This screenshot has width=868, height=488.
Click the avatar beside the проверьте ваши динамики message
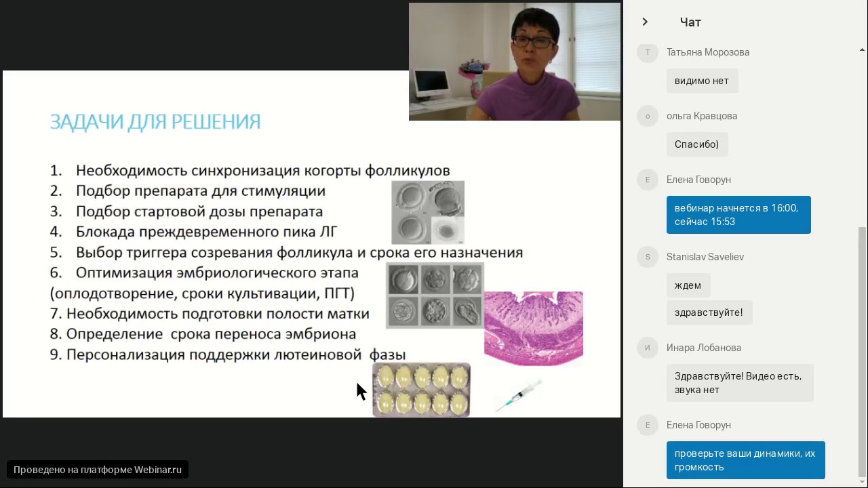pyautogui.click(x=648, y=425)
